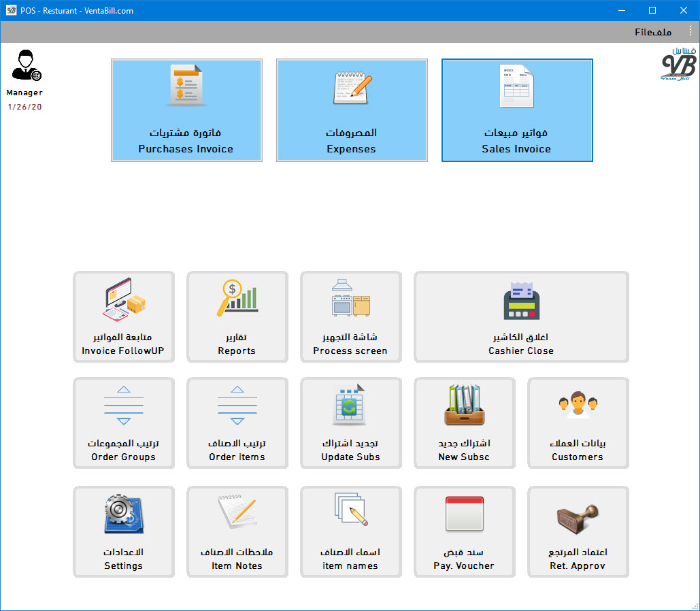Open Order Groups sorting icon
Image resolution: width=700 pixels, height=611 pixels.
point(124,406)
